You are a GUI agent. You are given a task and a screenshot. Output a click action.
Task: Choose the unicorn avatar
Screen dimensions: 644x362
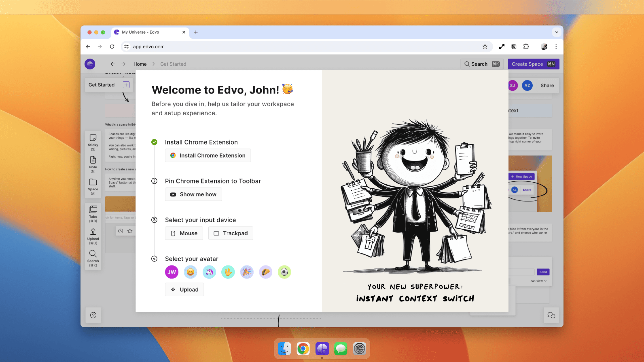point(209,272)
